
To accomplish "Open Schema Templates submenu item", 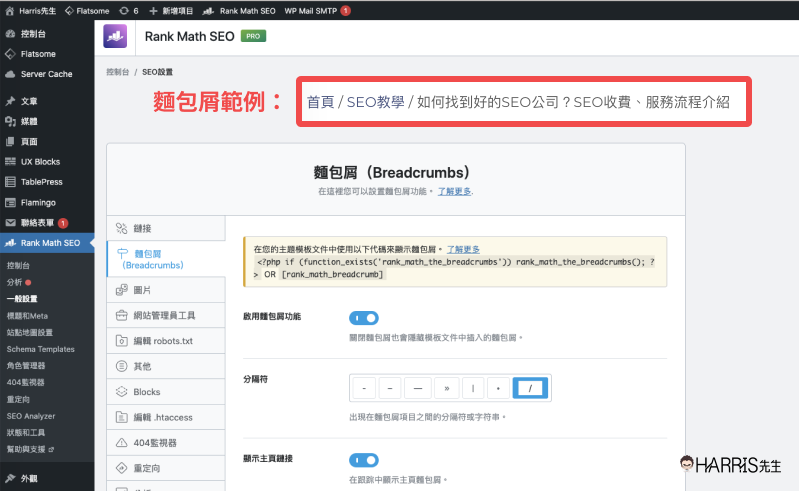I will pyautogui.click(x=40, y=349).
